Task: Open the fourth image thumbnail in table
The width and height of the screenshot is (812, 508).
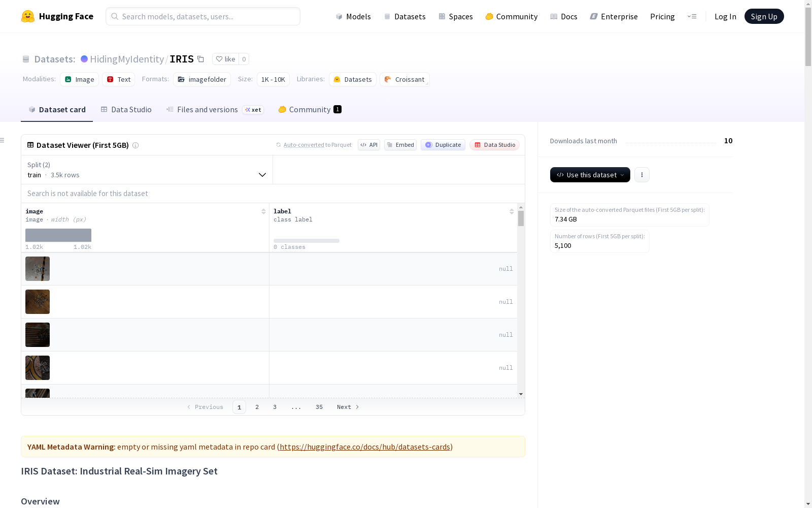Action: coord(38,368)
